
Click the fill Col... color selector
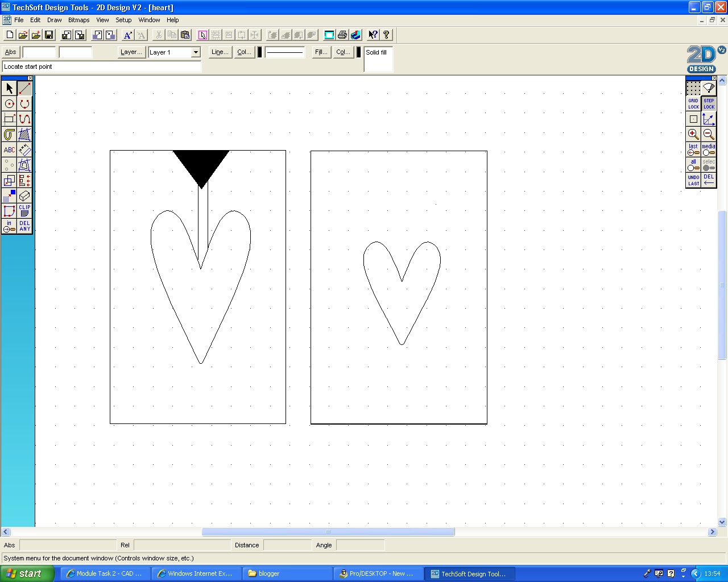[x=343, y=52]
